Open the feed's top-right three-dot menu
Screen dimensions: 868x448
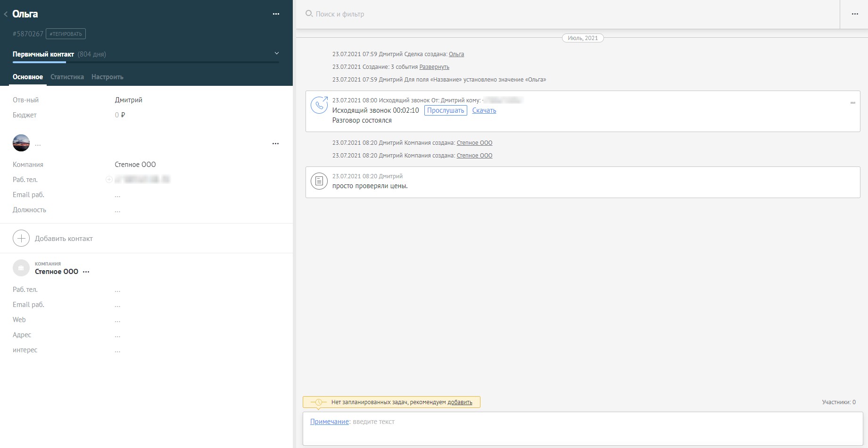854,14
